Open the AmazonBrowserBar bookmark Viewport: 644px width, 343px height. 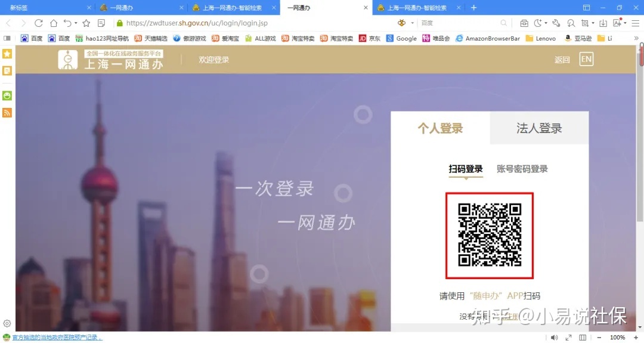click(488, 38)
